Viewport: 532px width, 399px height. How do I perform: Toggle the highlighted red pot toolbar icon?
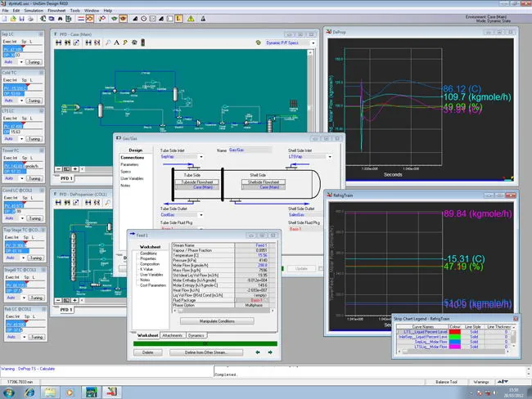123,19
